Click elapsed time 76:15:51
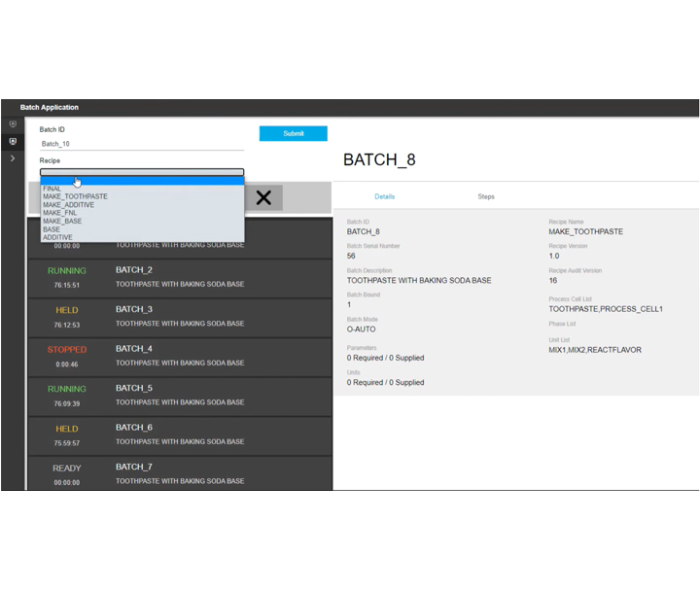 pos(67,285)
